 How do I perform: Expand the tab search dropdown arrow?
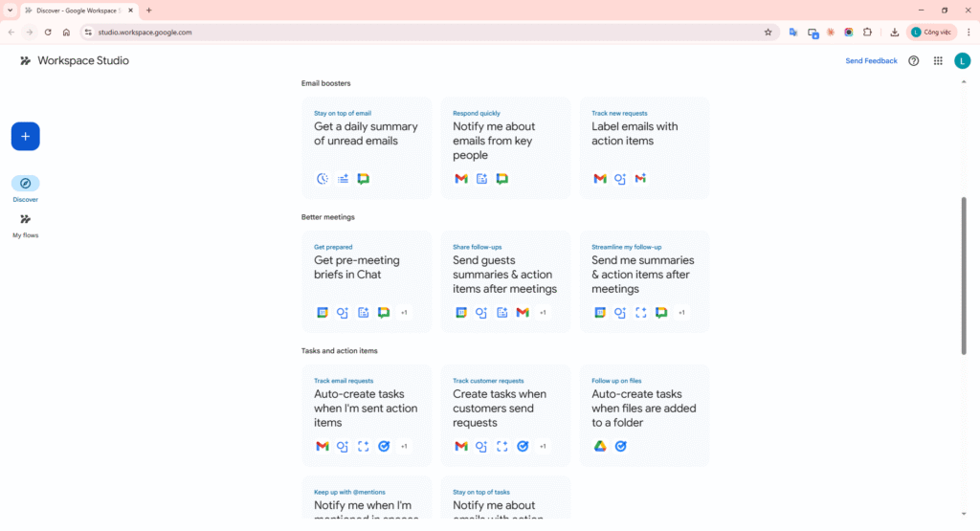(9, 10)
